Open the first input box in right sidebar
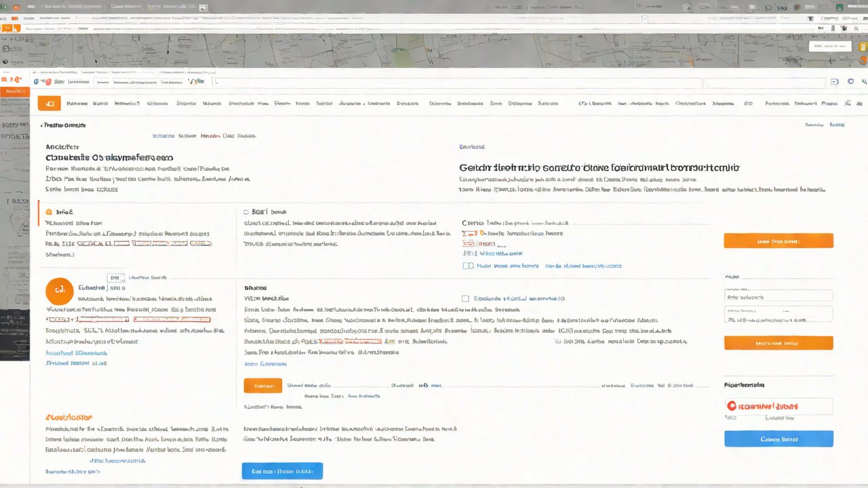 pos(778,296)
